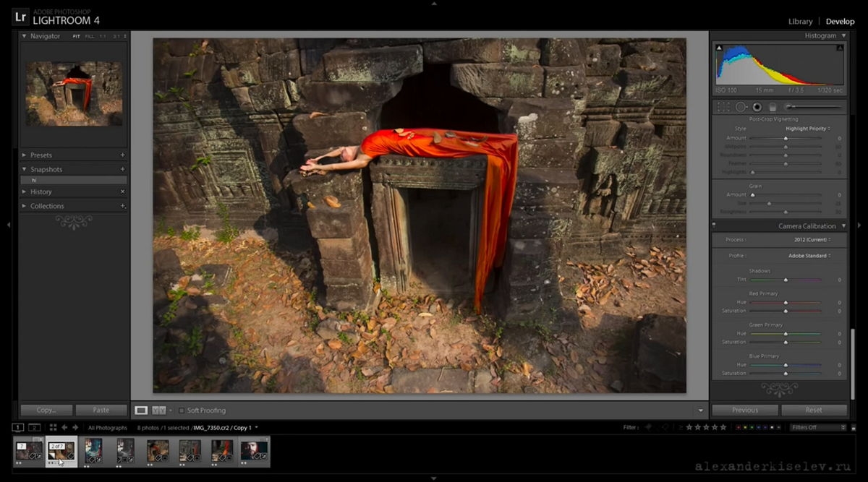The height and width of the screenshot is (482, 868).
Task: Adjust the Shadows Tint slider
Action: click(x=786, y=280)
